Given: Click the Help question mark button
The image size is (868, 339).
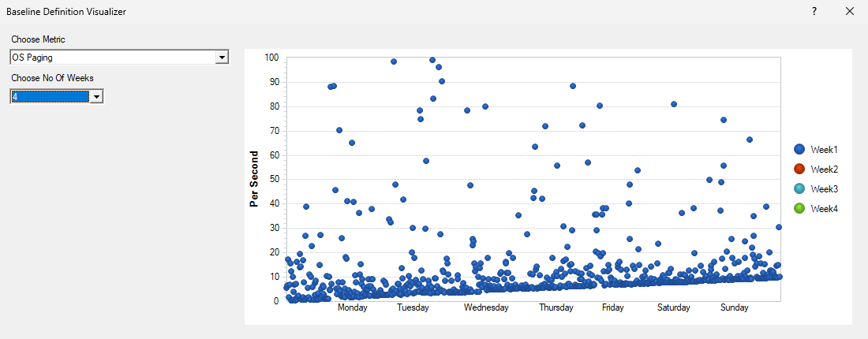Looking at the screenshot, I should tap(814, 11).
